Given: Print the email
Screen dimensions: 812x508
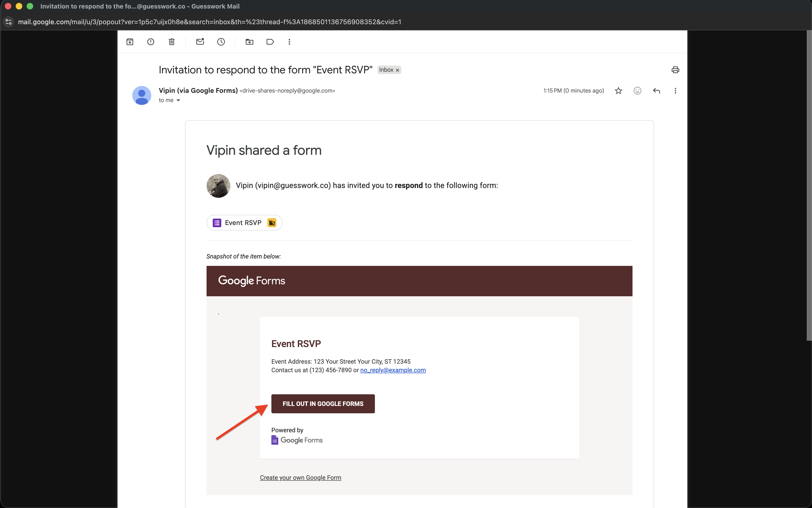Looking at the screenshot, I should click(675, 70).
